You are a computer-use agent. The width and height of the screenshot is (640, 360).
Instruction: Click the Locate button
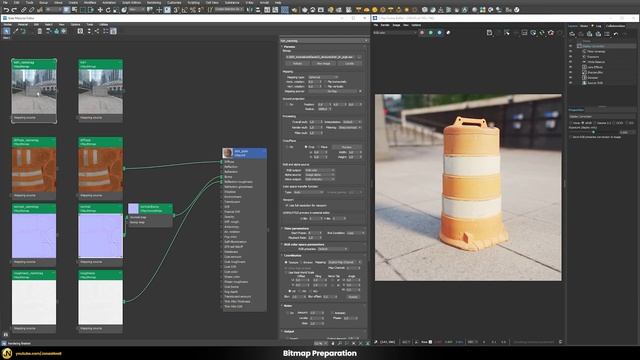pos(349,63)
